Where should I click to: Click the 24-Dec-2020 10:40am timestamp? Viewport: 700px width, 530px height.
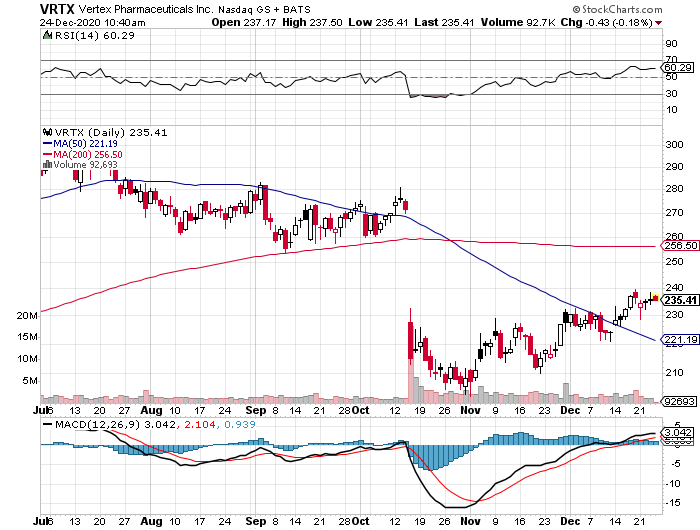pos(92,22)
